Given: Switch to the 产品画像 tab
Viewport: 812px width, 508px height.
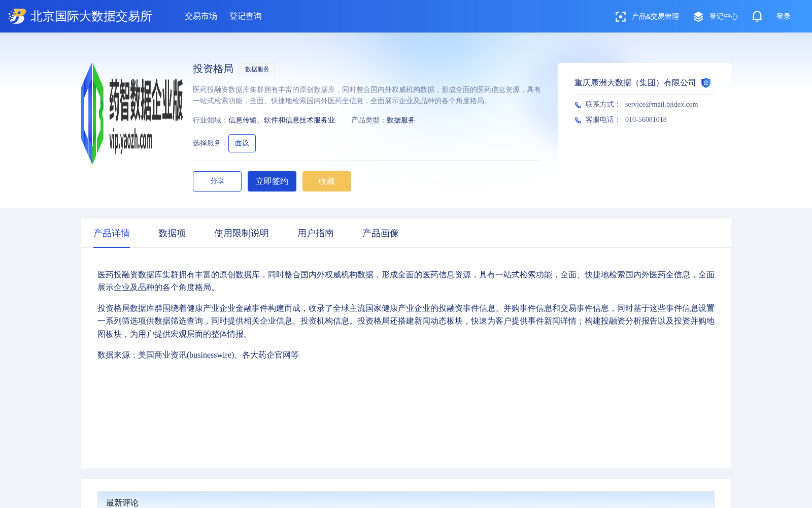Looking at the screenshot, I should click(x=381, y=233).
